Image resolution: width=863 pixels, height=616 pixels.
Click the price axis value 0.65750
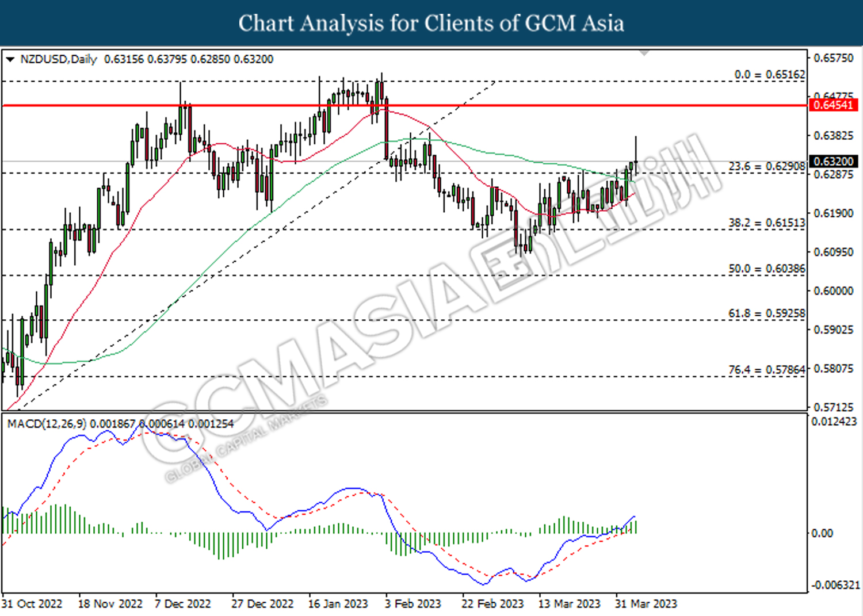(x=834, y=58)
